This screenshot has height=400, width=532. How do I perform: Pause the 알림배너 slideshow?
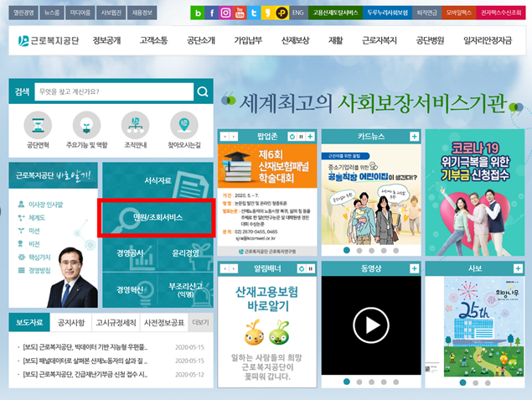(310, 269)
